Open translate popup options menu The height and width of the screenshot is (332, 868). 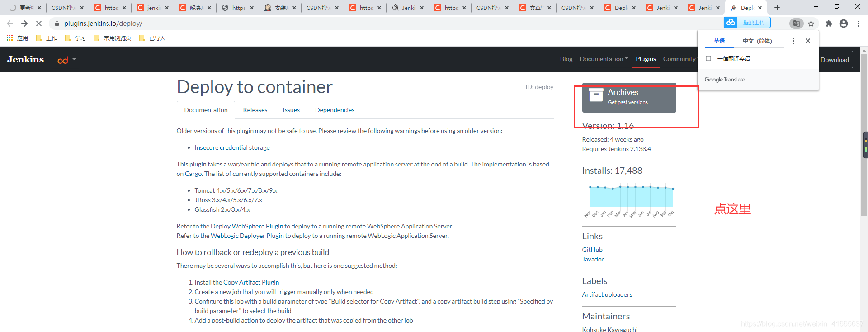793,41
